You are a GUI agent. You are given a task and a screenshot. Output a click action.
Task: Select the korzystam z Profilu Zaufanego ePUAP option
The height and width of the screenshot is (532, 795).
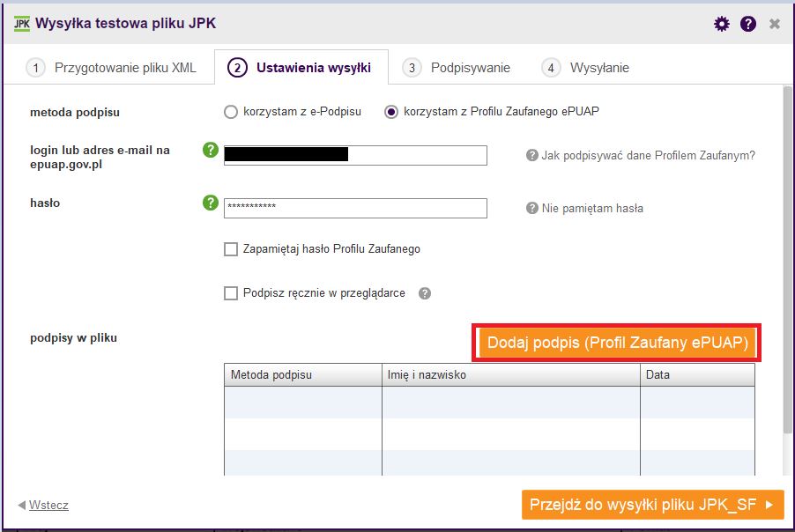coord(391,112)
